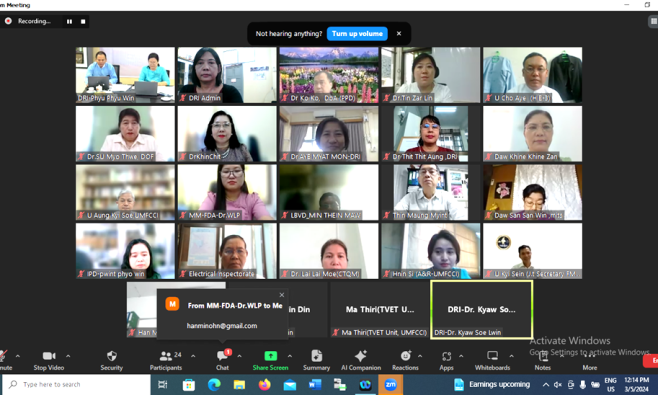Open Task View on taskbar
This screenshot has width=658, height=395.
point(163,385)
